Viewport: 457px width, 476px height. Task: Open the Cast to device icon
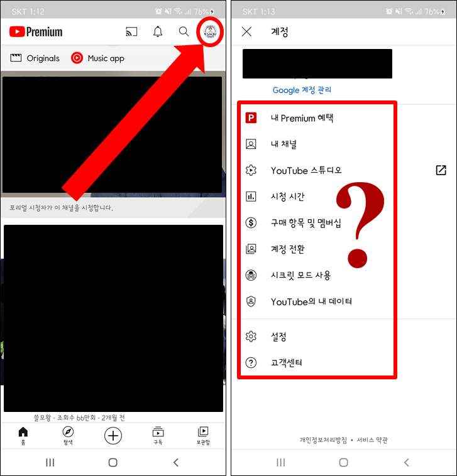pos(131,31)
